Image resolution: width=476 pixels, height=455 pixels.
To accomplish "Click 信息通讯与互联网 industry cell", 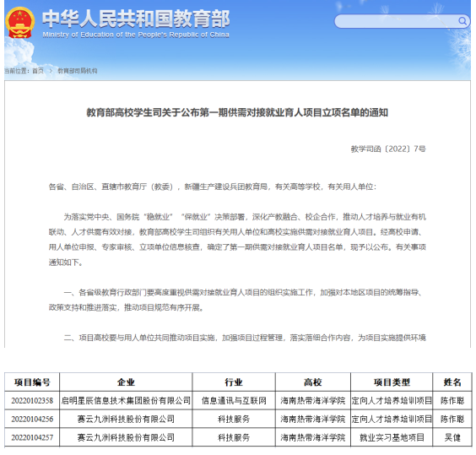I will coord(234,401).
